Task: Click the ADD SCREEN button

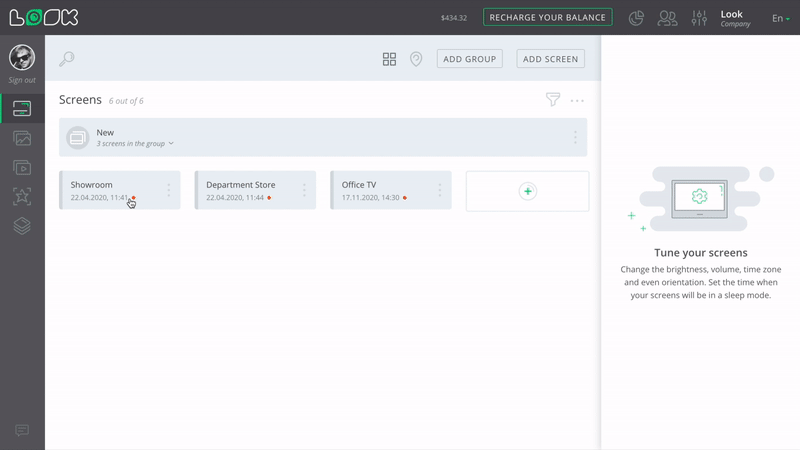Action: (551, 59)
